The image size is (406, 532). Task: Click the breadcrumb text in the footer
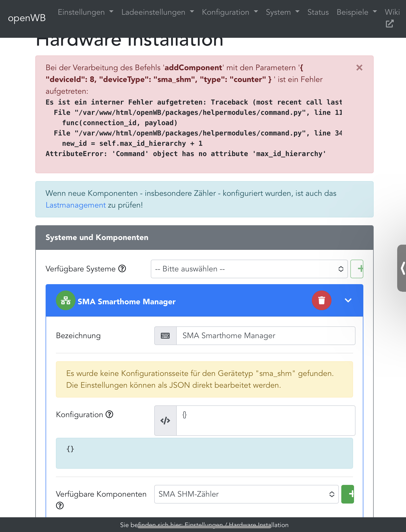(204, 525)
